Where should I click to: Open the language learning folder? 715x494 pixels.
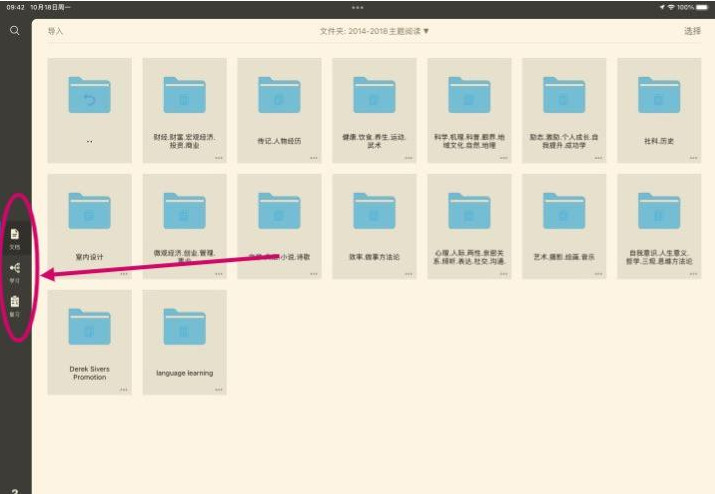coord(184,342)
